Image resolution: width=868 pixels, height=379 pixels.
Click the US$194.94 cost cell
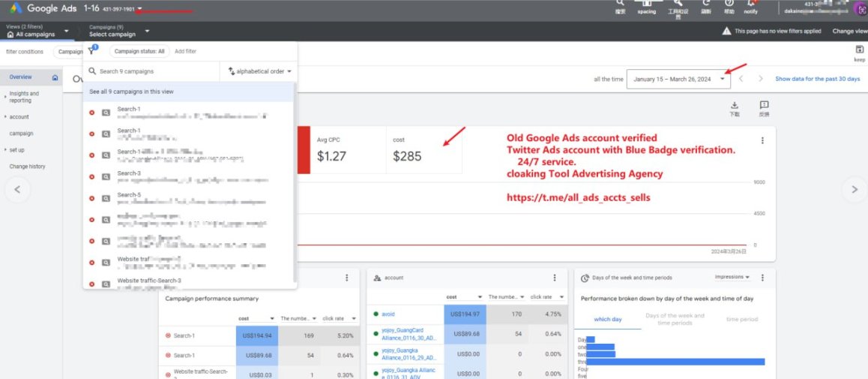[257, 335]
